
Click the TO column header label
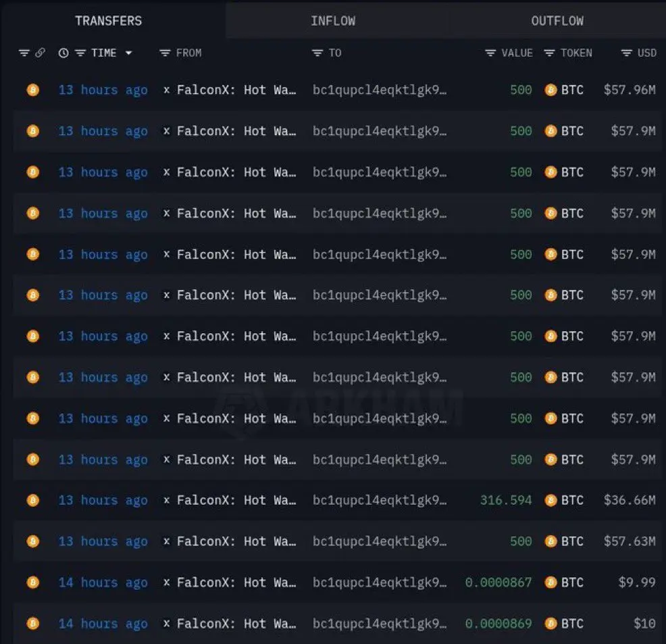335,53
